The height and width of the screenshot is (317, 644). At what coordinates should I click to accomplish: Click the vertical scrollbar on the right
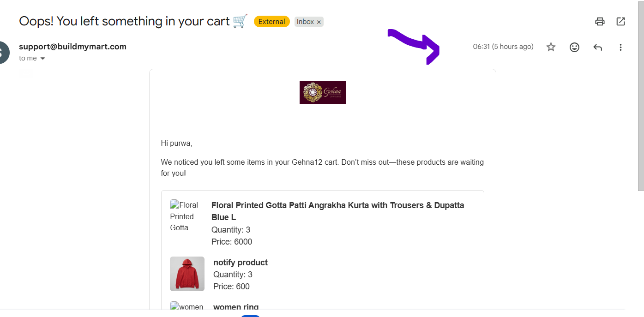pos(641,96)
